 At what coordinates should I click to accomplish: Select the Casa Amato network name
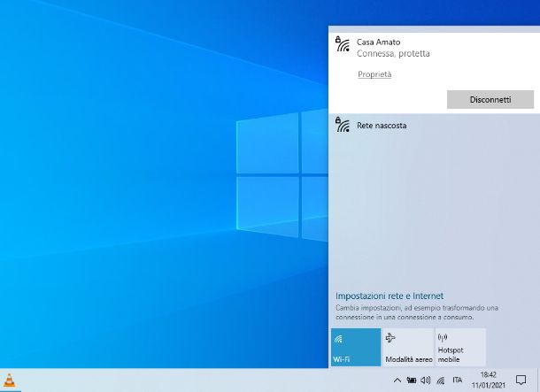point(378,42)
